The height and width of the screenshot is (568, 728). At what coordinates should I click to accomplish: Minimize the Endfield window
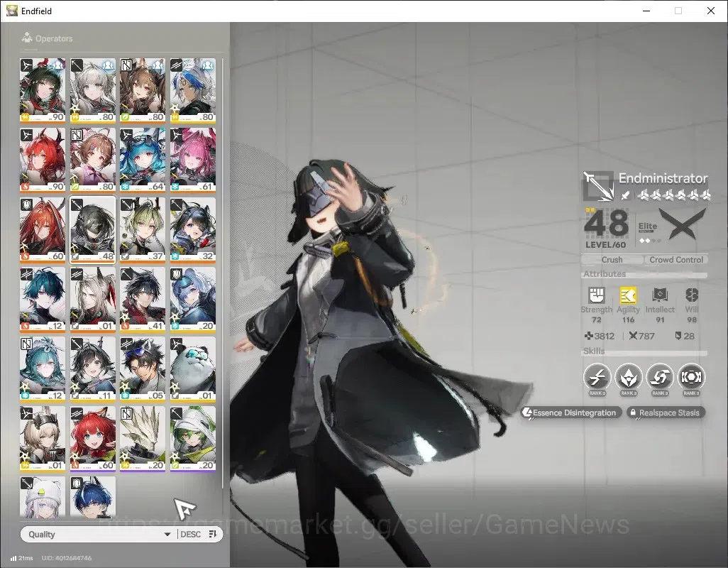[646, 11]
